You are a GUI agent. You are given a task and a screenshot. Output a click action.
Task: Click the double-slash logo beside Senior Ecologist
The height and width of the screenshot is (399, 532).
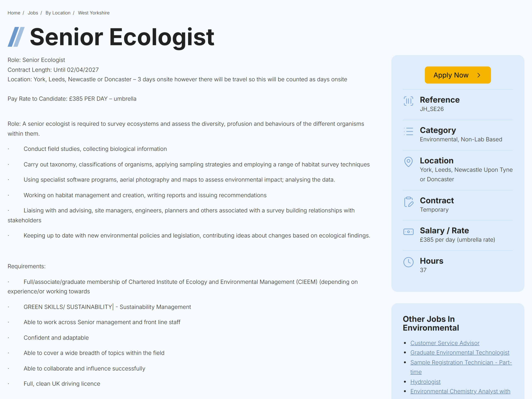[16, 37]
